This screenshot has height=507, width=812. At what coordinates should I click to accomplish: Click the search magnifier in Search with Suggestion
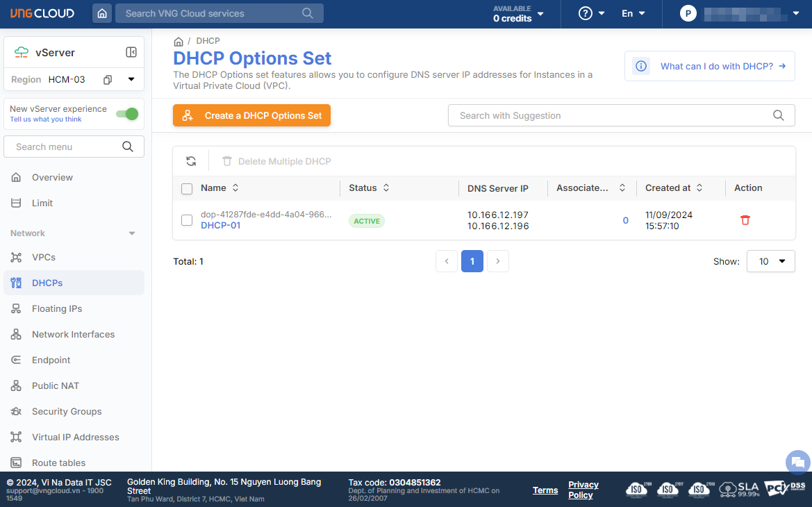tap(779, 116)
